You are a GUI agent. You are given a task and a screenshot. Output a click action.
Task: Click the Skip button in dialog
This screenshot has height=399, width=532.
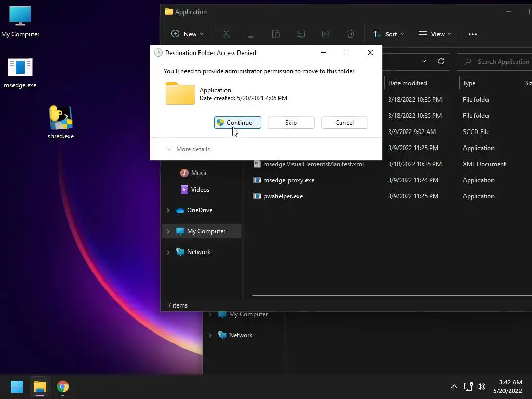(291, 123)
